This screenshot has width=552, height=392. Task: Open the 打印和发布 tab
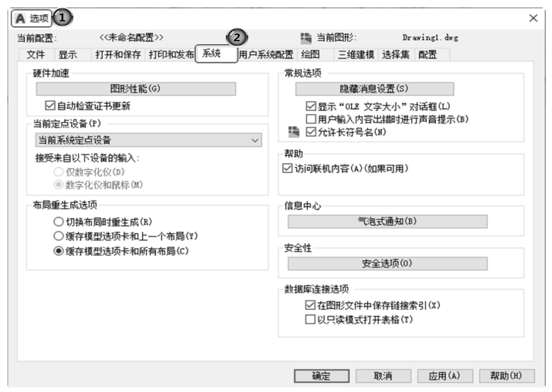(x=171, y=55)
